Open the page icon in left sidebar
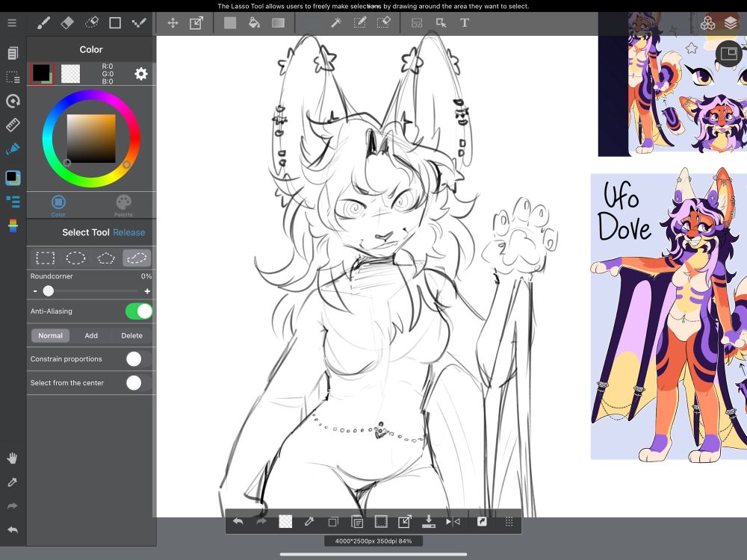This screenshot has height=560, width=747. point(13,53)
